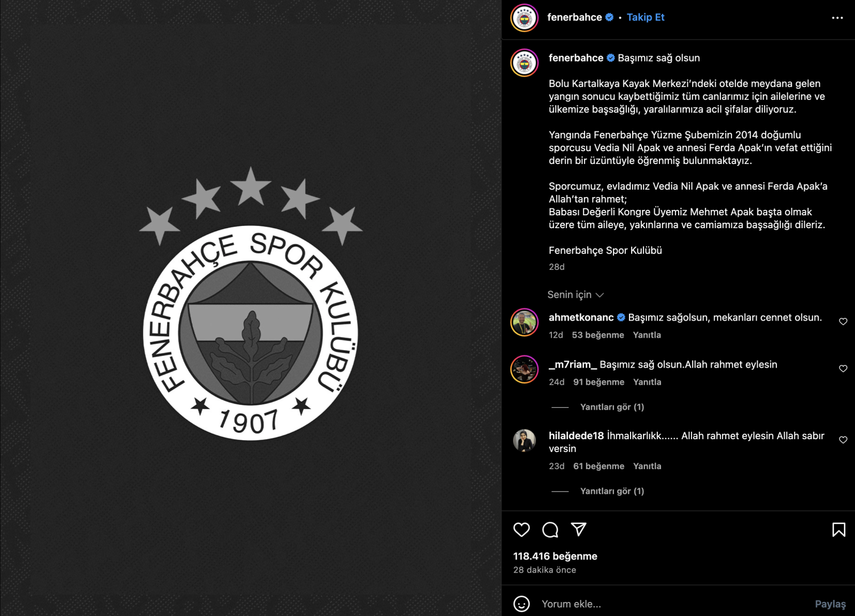Click the 'Yorum ekle...' comment field
Image resolution: width=855 pixels, height=616 pixels.
[673, 604]
